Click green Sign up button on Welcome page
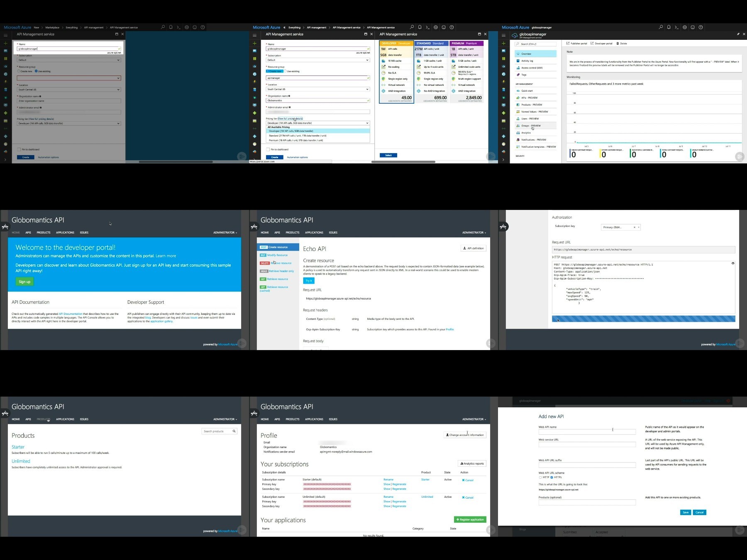The width and height of the screenshot is (747, 560). [24, 282]
